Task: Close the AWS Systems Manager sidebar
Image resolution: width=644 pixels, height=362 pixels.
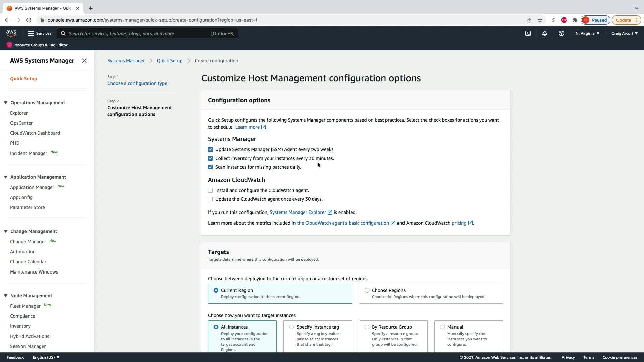Action: point(84,61)
